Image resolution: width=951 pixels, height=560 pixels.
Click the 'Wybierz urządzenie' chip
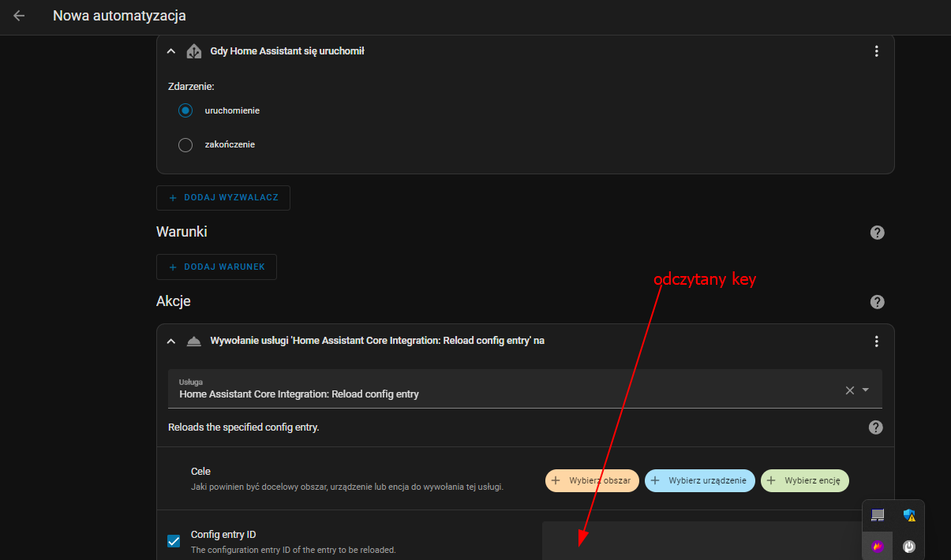700,480
